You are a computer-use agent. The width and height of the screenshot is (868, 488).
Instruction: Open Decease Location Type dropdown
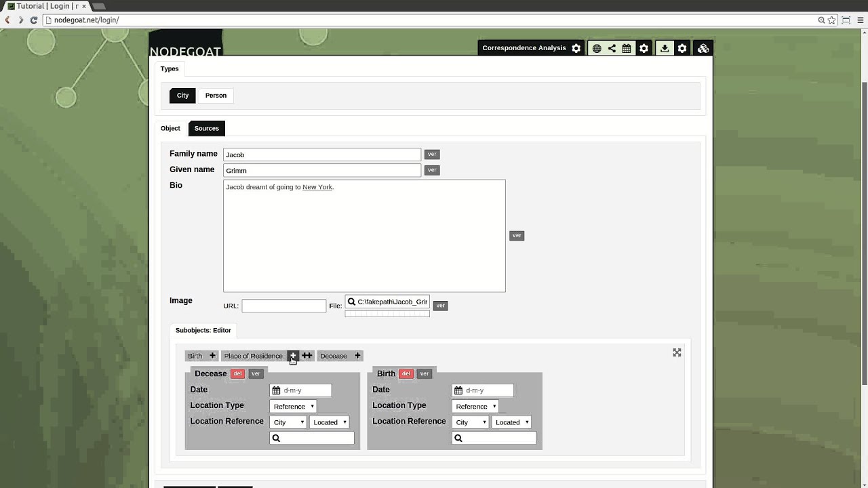(x=293, y=407)
